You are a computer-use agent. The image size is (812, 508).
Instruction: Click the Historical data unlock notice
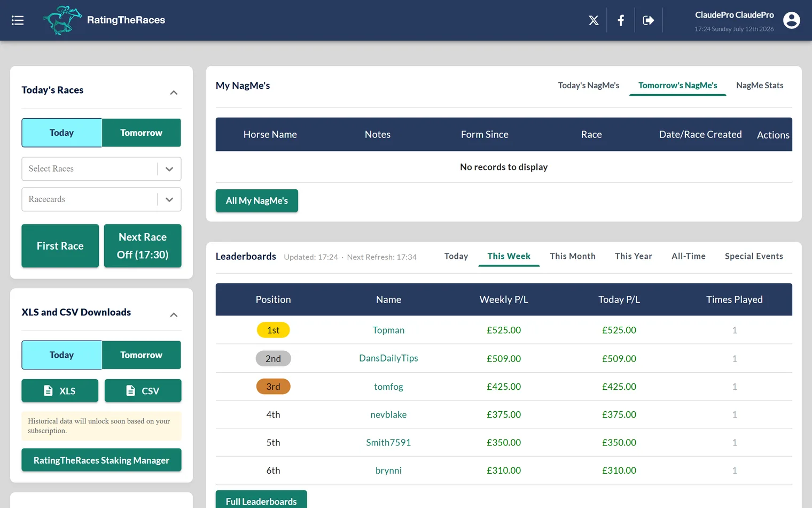coord(101,426)
